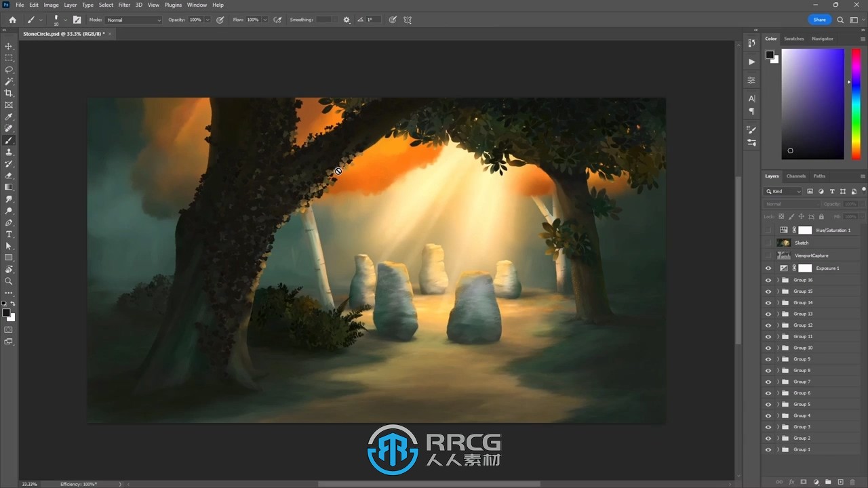Select the Pen tool
This screenshot has height=488, width=868.
9,222
